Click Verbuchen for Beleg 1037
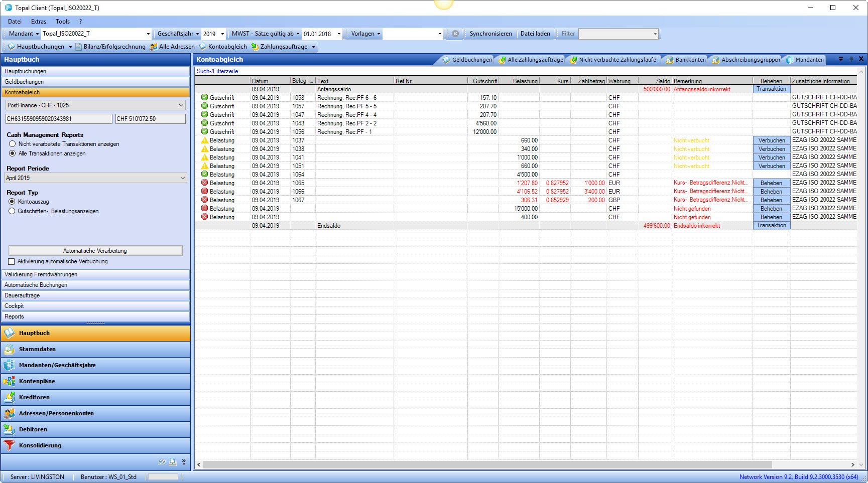The image size is (868, 483). (771, 140)
